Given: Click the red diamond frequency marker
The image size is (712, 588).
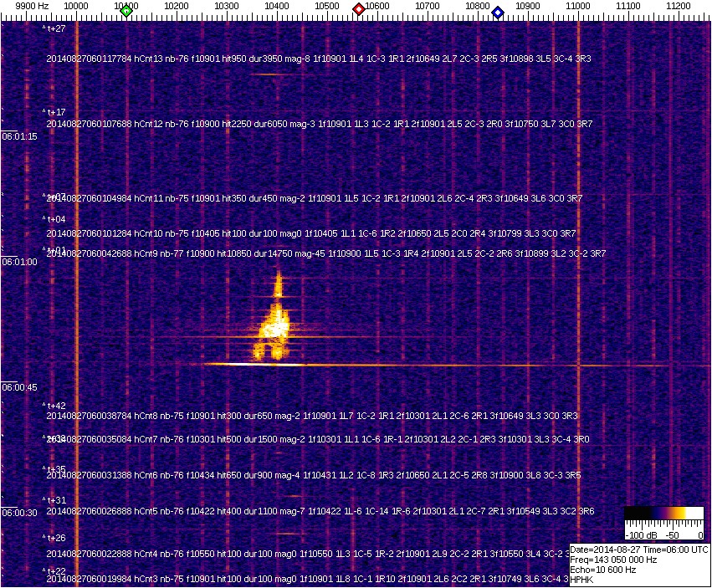Looking at the screenshot, I should (358, 9).
